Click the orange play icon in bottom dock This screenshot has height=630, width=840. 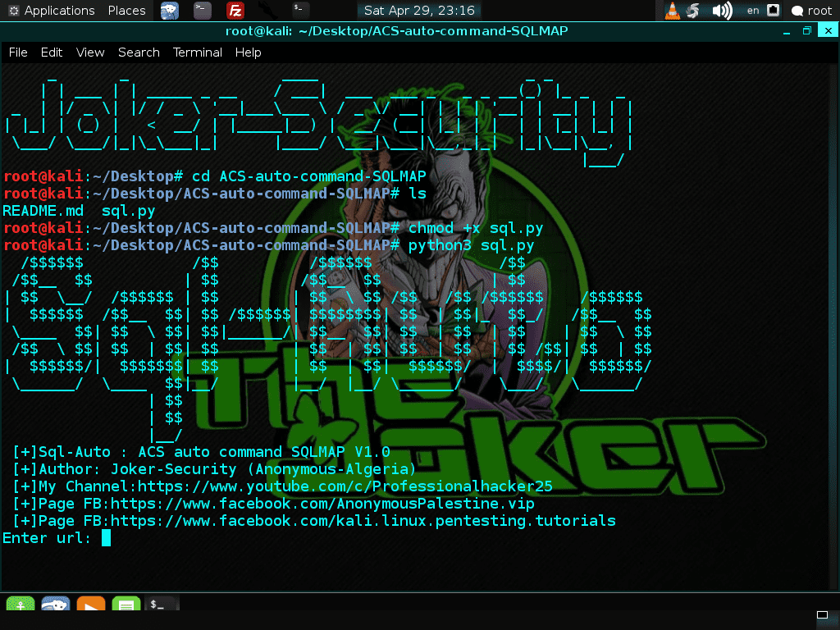pyautogui.click(x=90, y=606)
